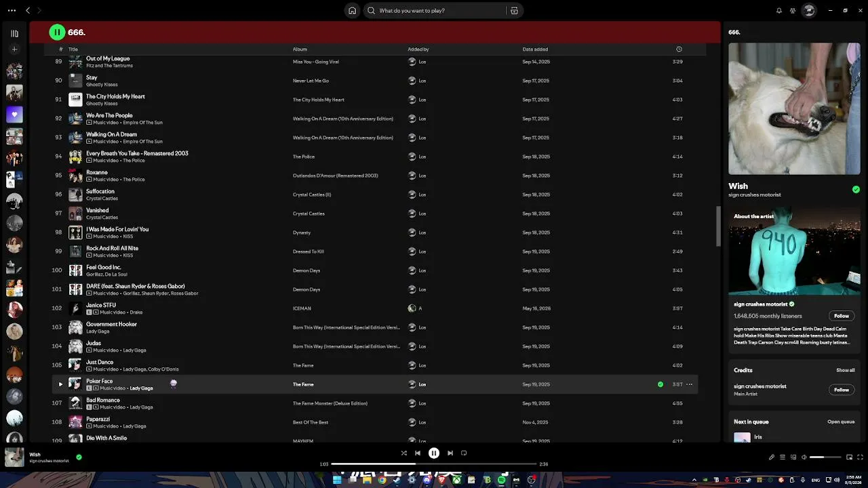Follow sign crushes motorist in Credits section
This screenshot has height=488, width=868.
842,390
